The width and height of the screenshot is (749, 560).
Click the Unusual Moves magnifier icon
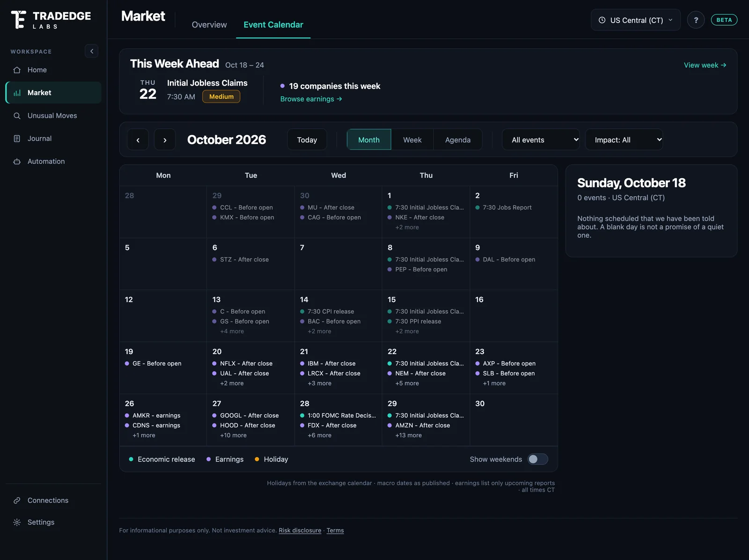click(x=17, y=116)
